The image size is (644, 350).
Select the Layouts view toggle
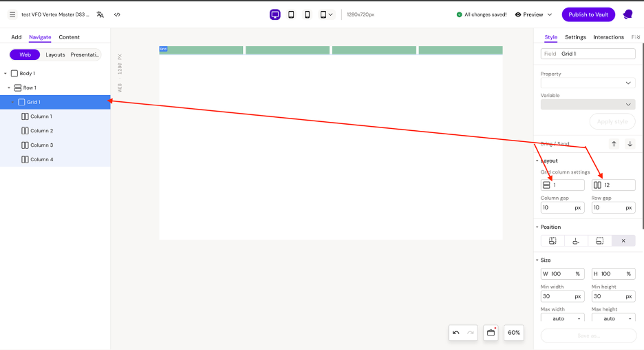point(55,54)
